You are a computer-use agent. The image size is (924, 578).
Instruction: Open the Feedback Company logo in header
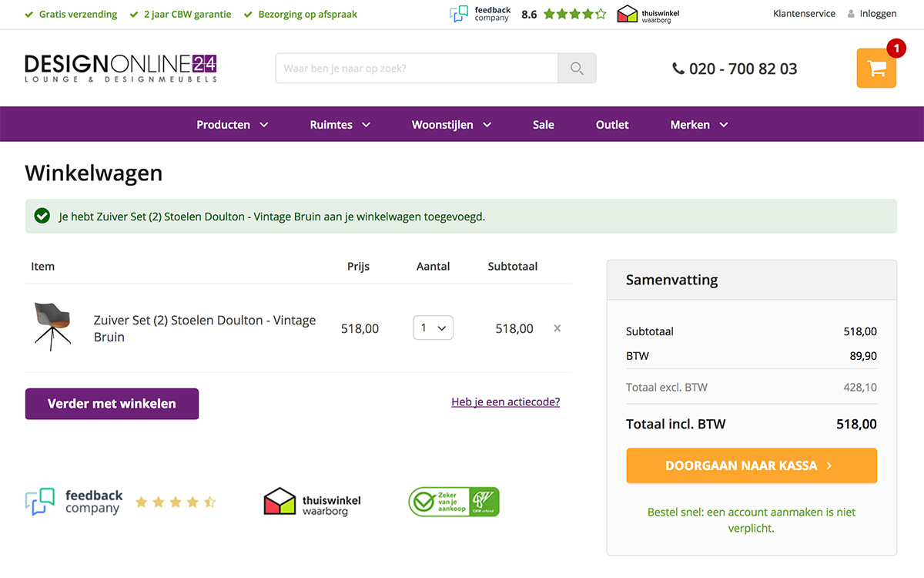(x=480, y=14)
